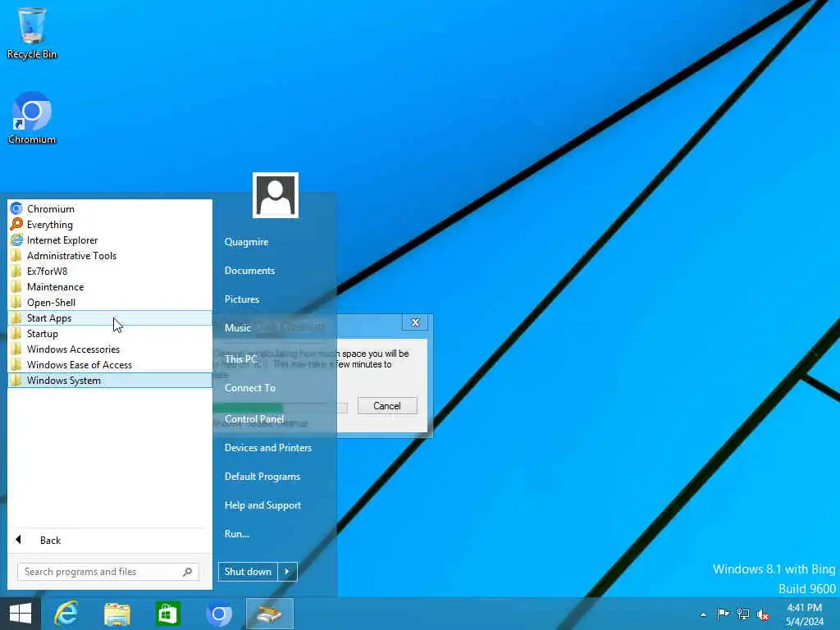Image resolution: width=840 pixels, height=630 pixels.
Task: Click the Administrative Tools folder icon
Action: 16,255
